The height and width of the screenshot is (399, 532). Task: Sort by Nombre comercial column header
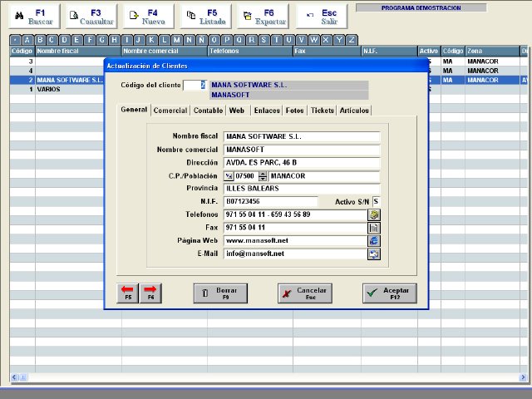(x=165, y=51)
